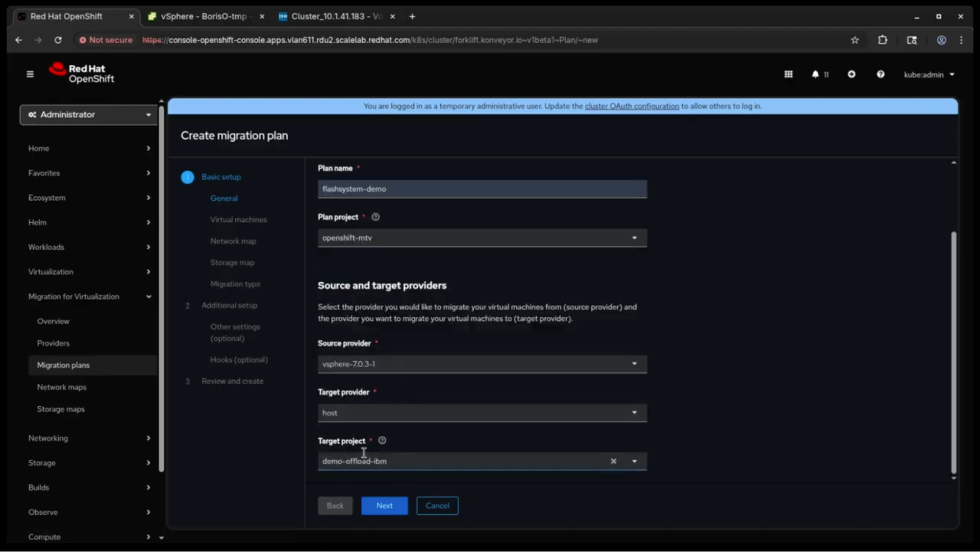Open the Source provider dropdown
Viewport: 980px width, 552px height.
(x=482, y=364)
